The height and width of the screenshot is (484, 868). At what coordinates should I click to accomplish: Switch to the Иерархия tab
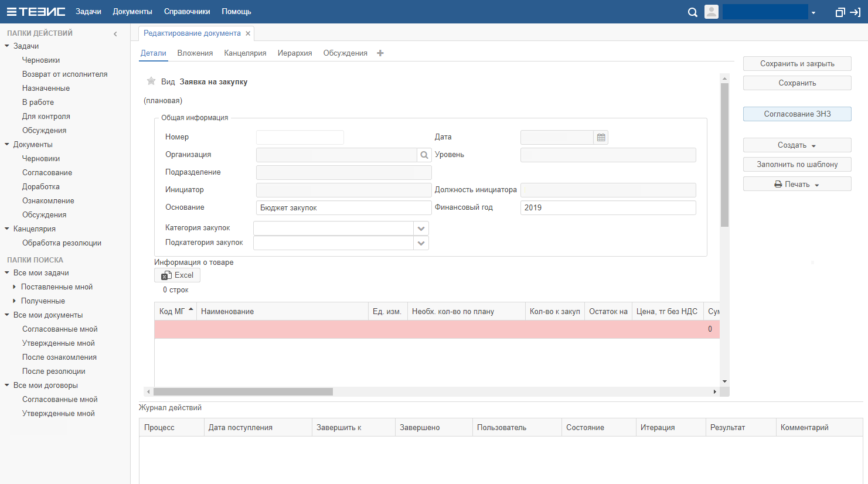(295, 53)
